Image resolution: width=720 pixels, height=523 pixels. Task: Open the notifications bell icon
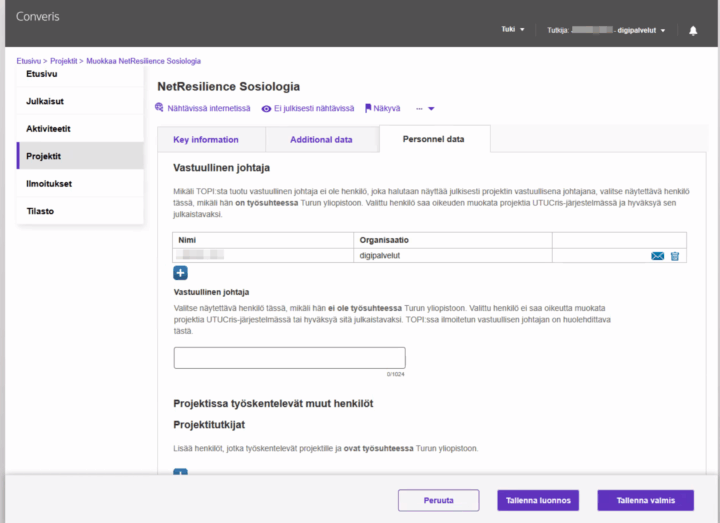coord(693,30)
